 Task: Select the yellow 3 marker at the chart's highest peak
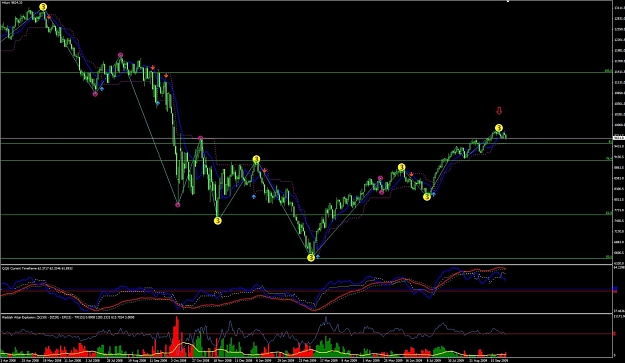click(x=43, y=7)
